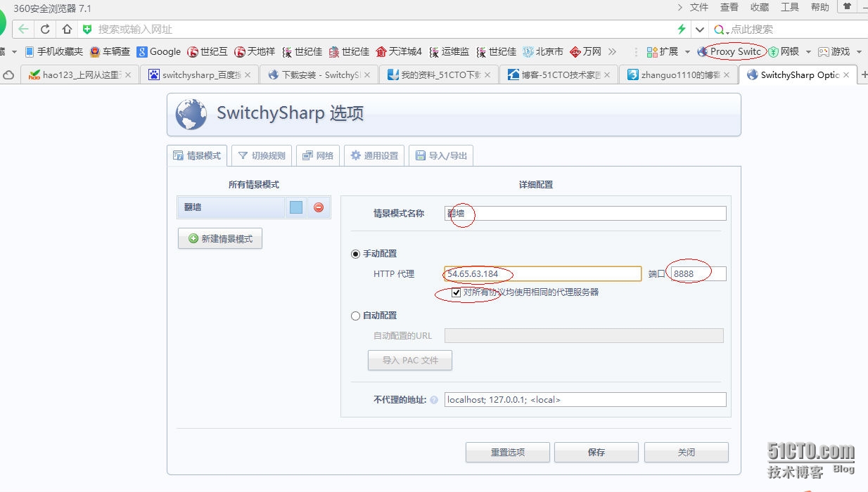868x492 pixels.
Task: Open the 网银 online banking toolbar item
Action: pyautogui.click(x=784, y=51)
